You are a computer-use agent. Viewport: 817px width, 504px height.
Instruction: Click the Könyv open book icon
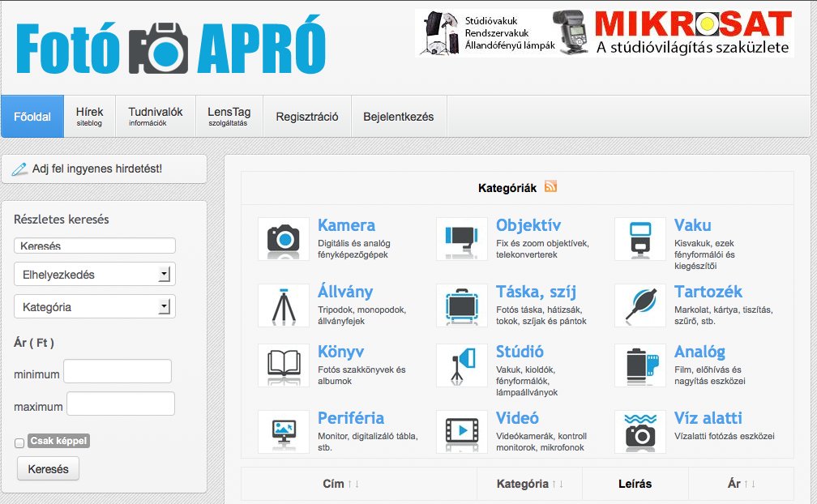(x=284, y=365)
